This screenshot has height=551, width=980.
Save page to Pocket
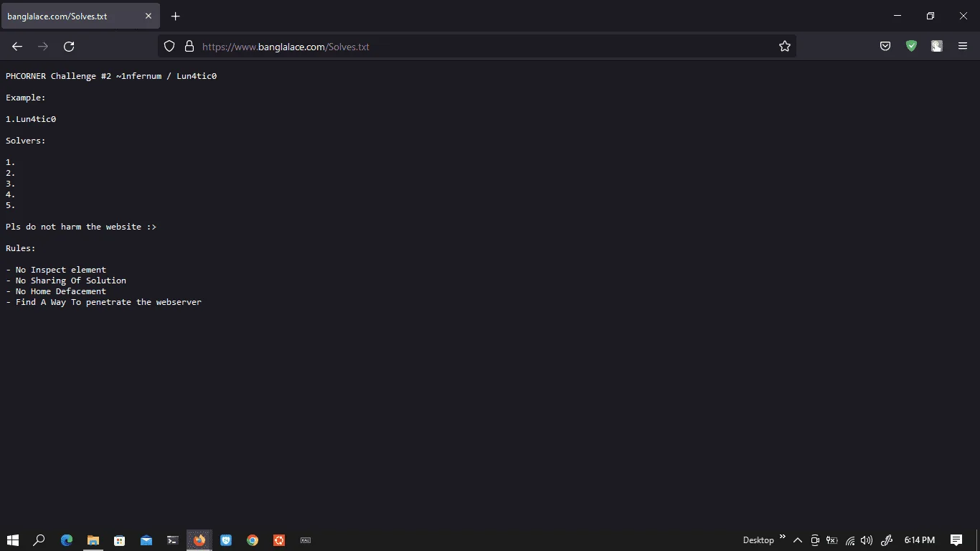coord(885,47)
